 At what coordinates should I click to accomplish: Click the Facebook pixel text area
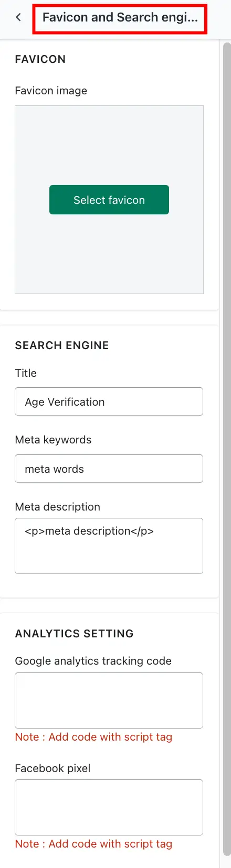109,807
